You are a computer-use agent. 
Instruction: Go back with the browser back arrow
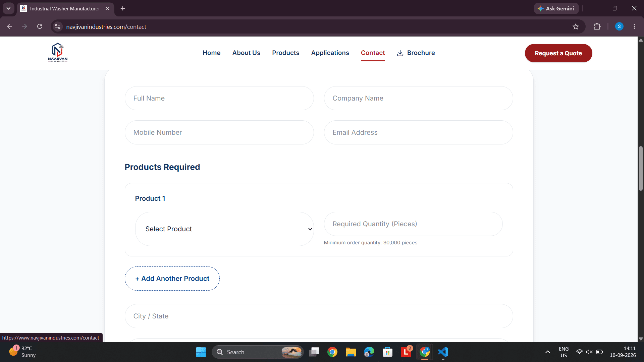tap(10, 26)
